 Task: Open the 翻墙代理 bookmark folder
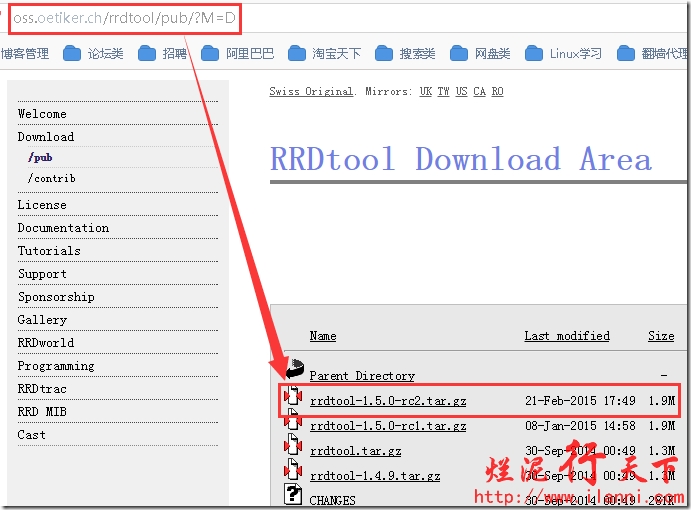tap(652, 54)
